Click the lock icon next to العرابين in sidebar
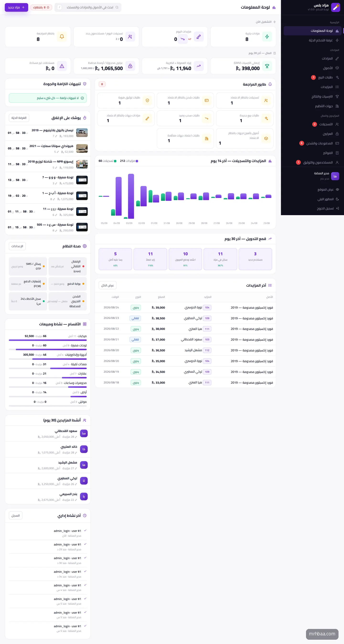Image resolution: width=344 pixels, height=644 pixels. (337, 134)
